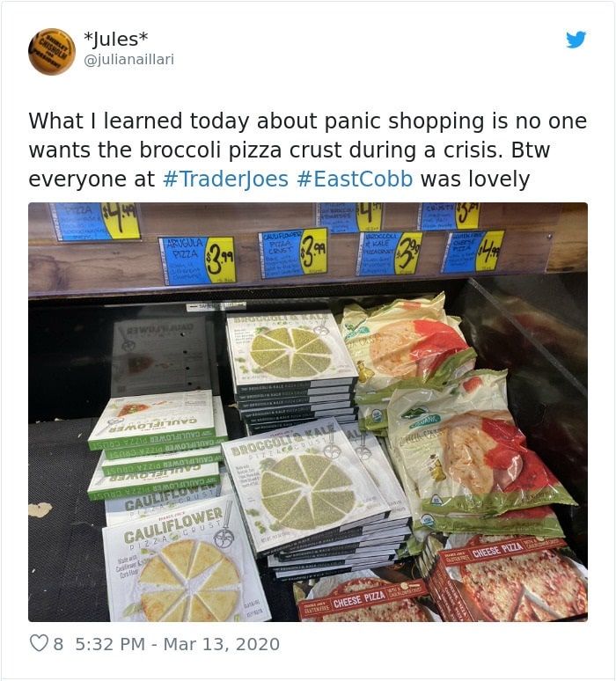
Task: Click the 5:32 PM - Mar 13, 2020 timestamp
Action: click(x=177, y=644)
